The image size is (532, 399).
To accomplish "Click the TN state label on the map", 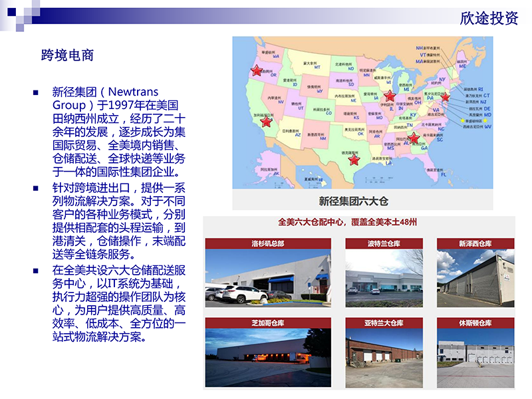I will (x=410, y=125).
